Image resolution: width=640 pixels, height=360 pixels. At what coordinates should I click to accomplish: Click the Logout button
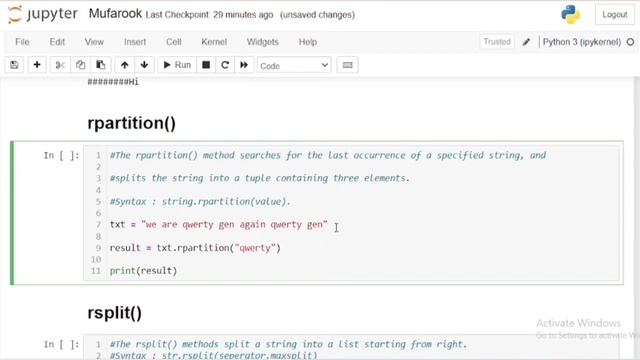[x=614, y=15]
